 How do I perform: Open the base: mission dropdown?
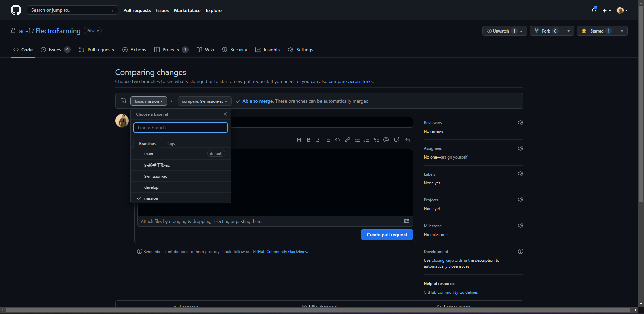[149, 101]
